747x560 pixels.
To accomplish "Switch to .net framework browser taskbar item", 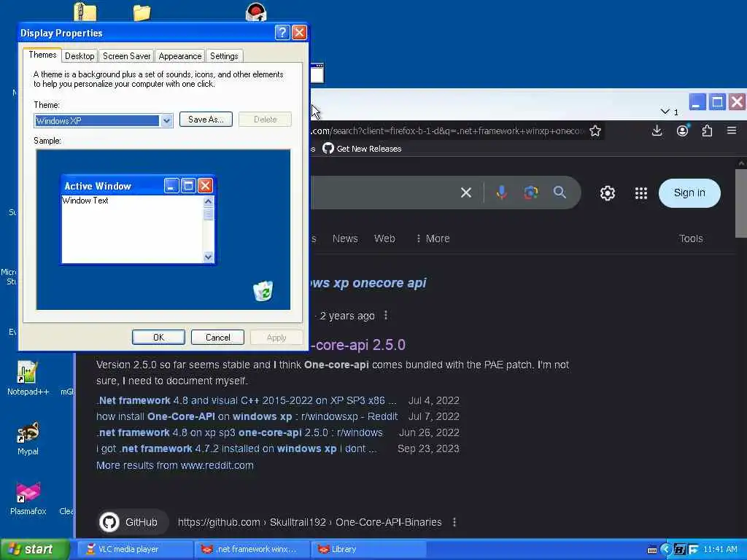I will (x=252, y=550).
